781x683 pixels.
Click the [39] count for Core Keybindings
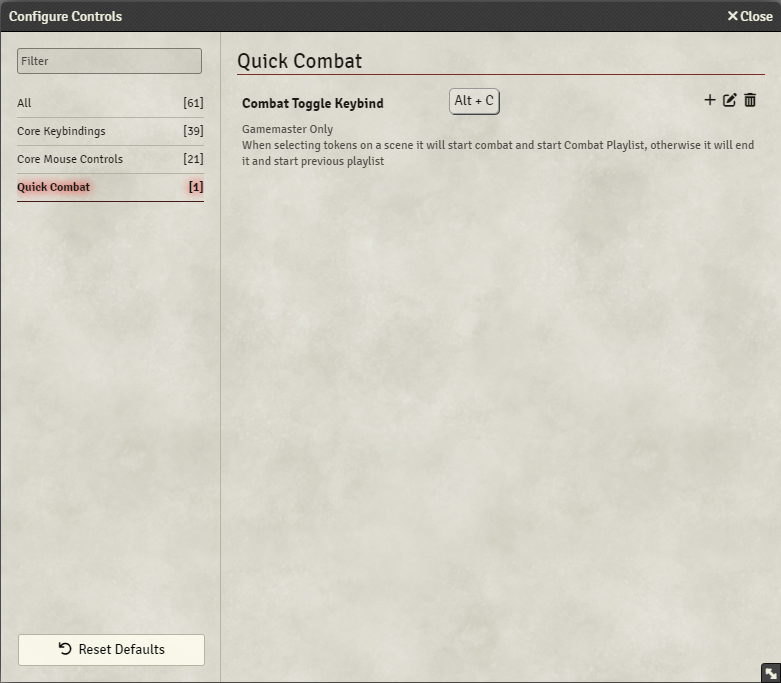(x=193, y=131)
